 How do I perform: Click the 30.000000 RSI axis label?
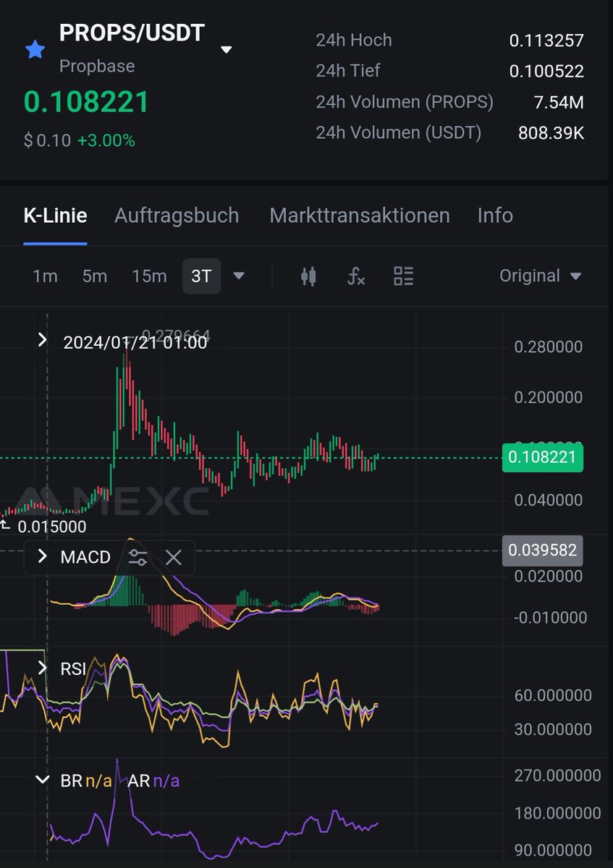coord(553,729)
